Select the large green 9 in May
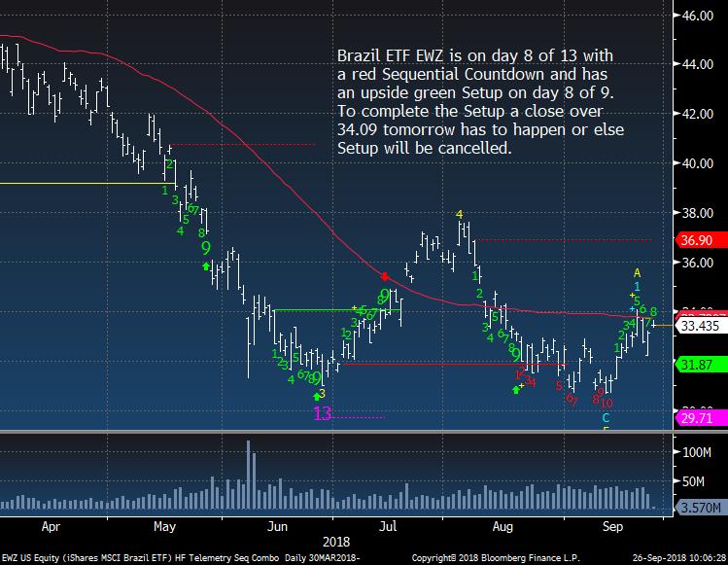The width and height of the screenshot is (728, 565). [x=206, y=248]
